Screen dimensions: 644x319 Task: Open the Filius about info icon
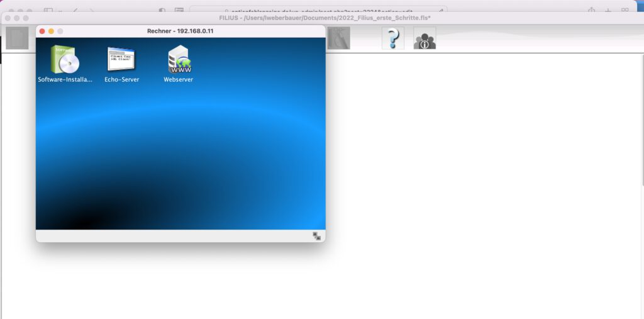click(425, 38)
